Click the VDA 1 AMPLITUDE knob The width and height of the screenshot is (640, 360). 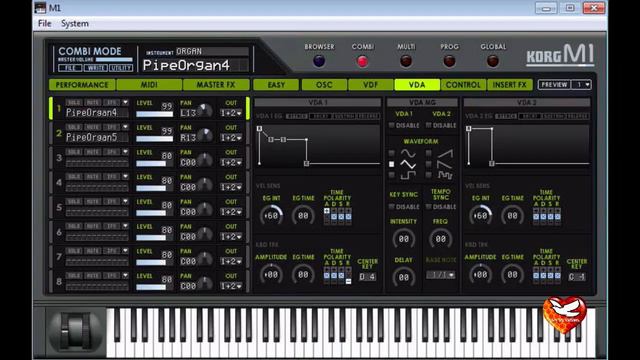pos(271,274)
